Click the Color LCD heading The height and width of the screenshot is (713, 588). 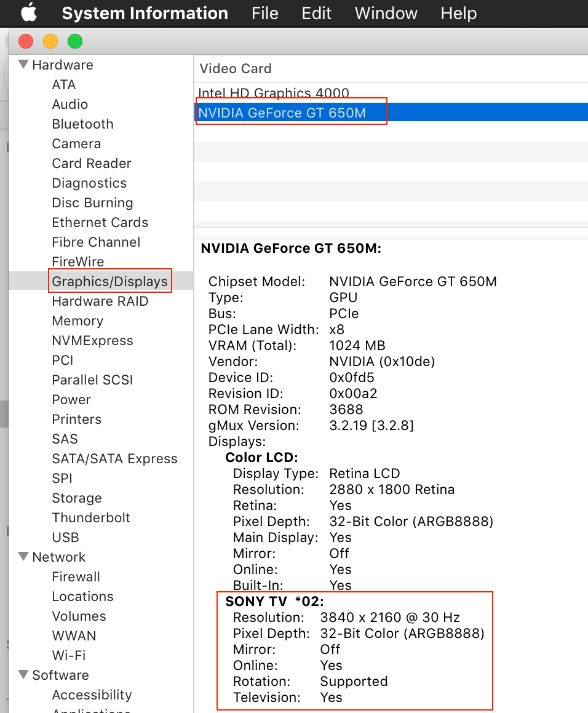click(x=261, y=458)
